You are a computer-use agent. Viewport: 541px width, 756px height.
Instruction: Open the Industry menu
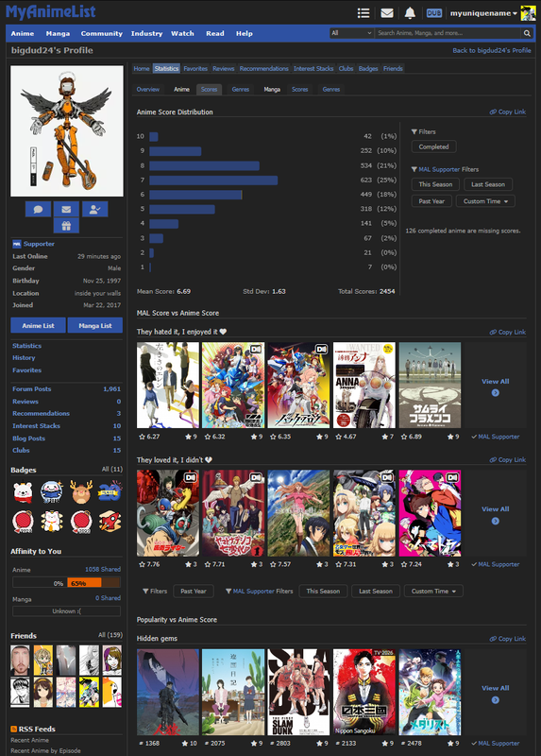tap(146, 33)
